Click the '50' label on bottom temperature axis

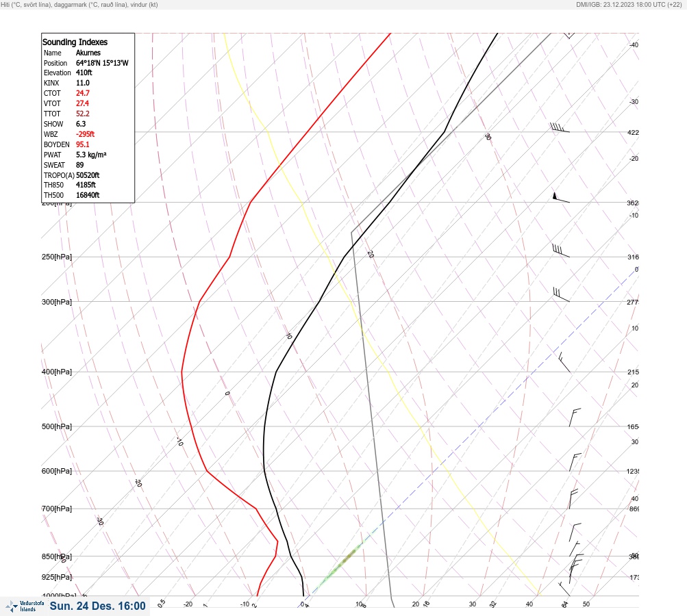pos(586,604)
